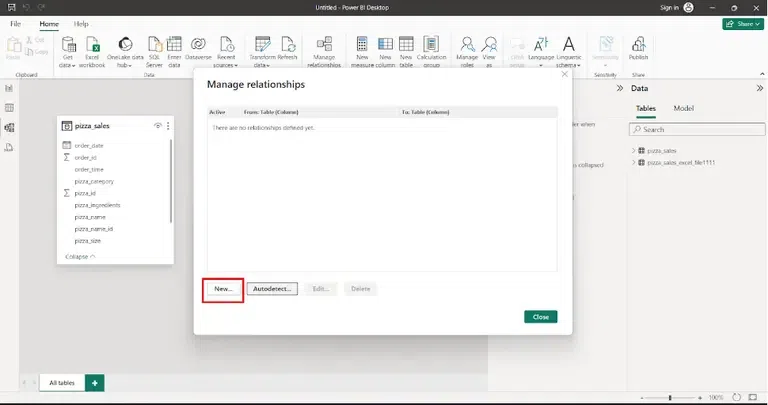Click the Search field in Data pane
Viewport: 768px width, 405px height.
coord(696,129)
